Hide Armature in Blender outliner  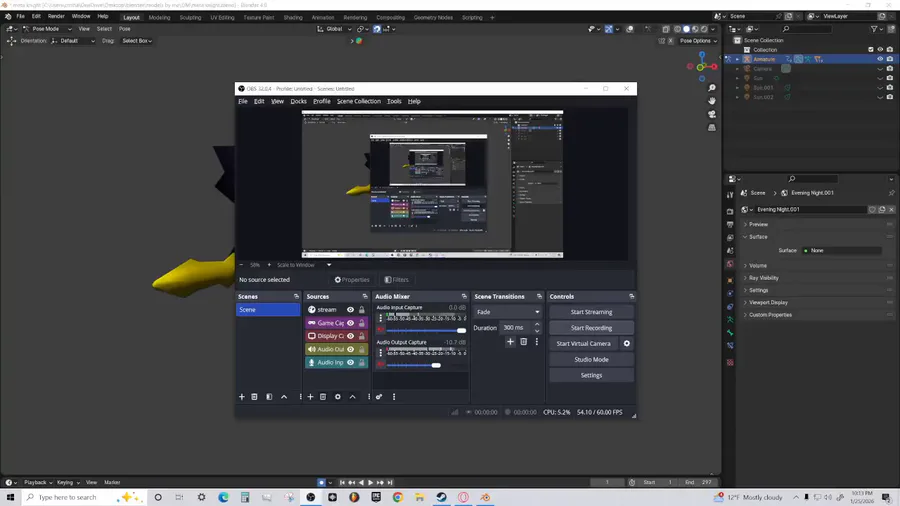pos(880,59)
